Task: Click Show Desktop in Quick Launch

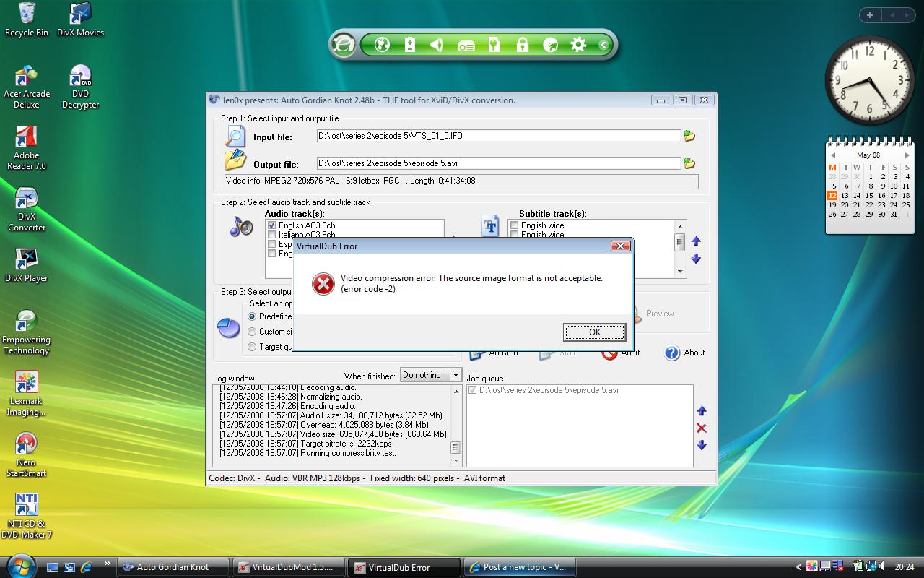Action: coord(53,567)
